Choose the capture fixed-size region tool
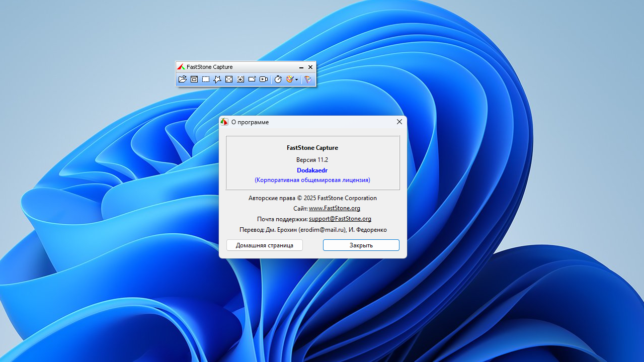The image size is (644, 362). 252,79
